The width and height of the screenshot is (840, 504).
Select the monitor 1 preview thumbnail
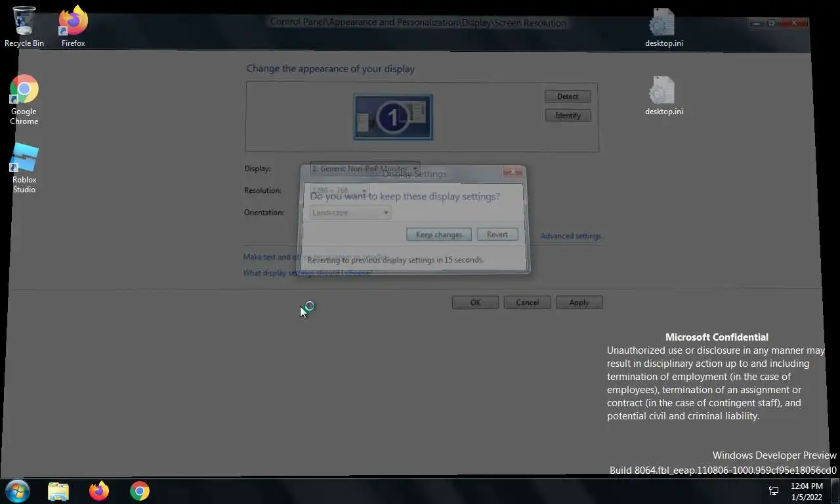click(x=393, y=117)
